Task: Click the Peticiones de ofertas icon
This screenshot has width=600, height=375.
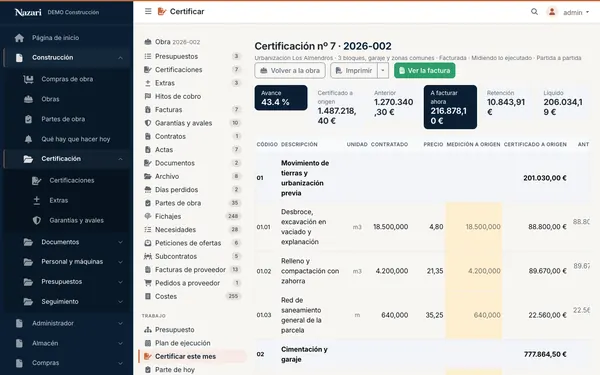Action: pos(147,243)
